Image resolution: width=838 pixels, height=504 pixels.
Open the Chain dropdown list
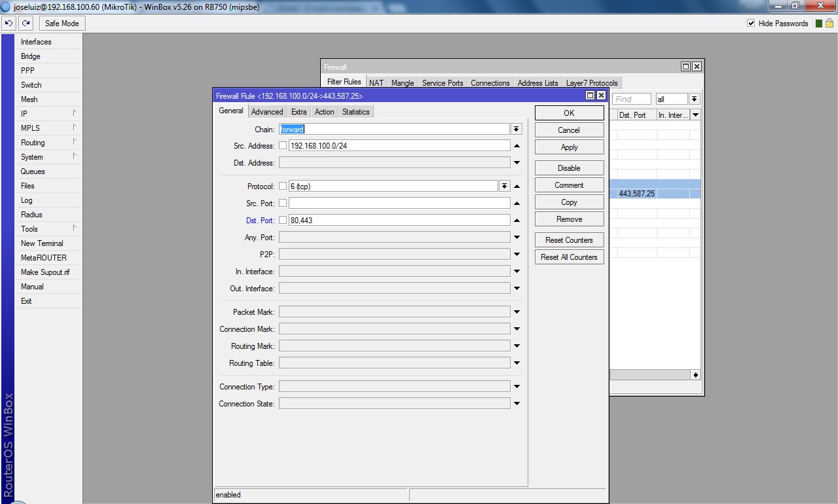[517, 130]
